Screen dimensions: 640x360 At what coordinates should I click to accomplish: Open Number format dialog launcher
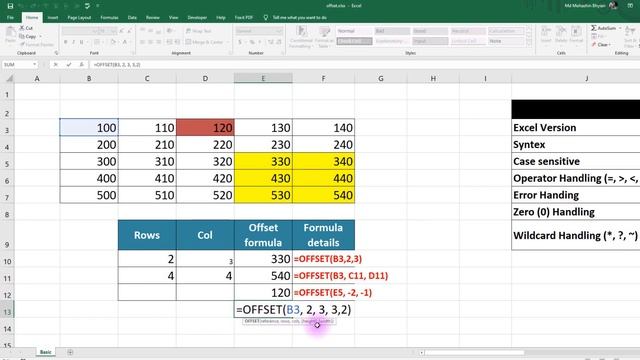(x=282, y=53)
